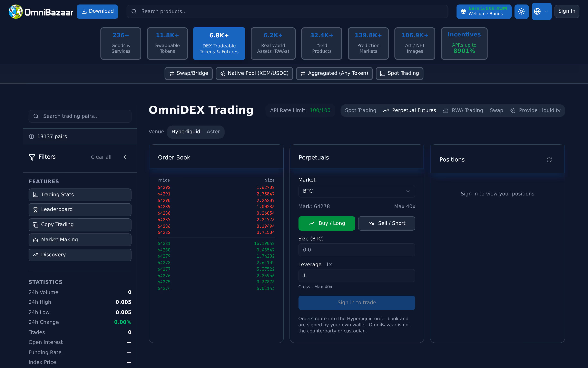Open Discovery feature
588x368 pixels.
[80, 255]
